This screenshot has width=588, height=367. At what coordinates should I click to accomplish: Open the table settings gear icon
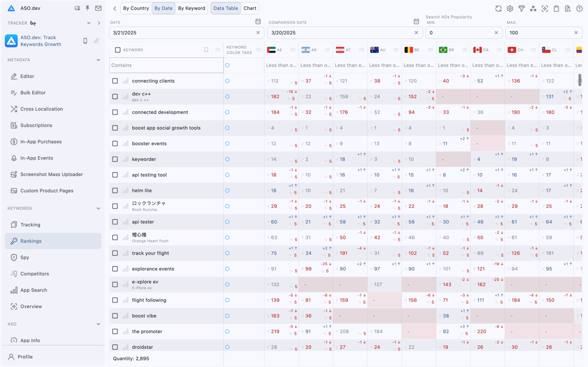510,9
